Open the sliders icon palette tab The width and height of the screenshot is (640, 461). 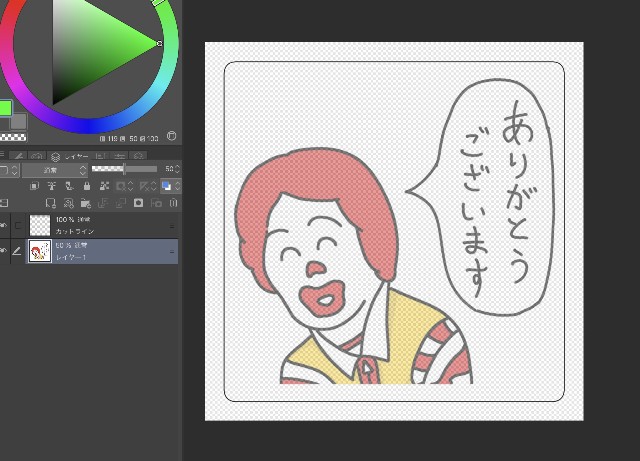[119, 156]
